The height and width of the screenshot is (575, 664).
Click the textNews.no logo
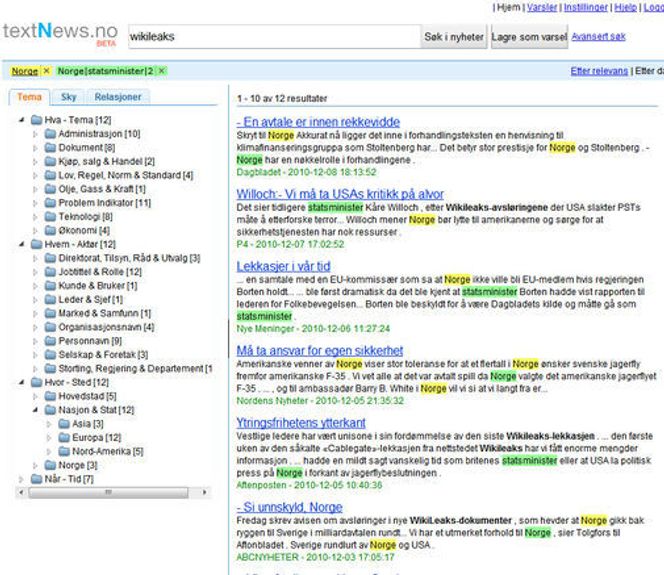click(60, 33)
